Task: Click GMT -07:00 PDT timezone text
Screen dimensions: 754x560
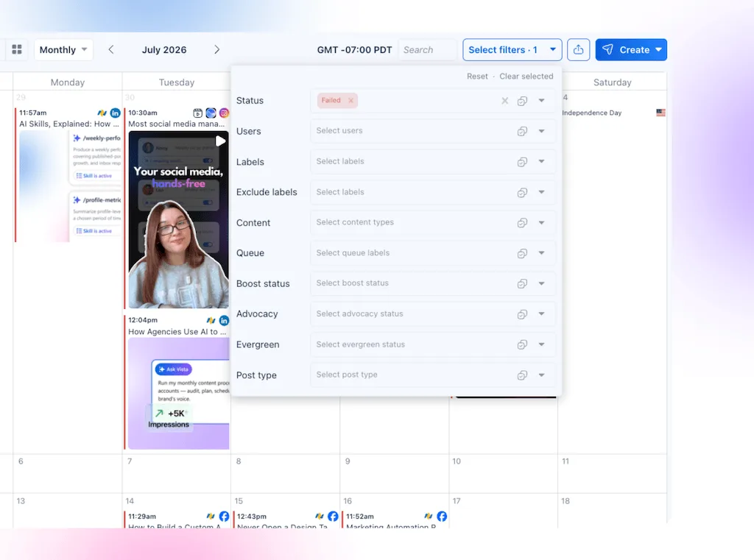Action: coord(354,49)
